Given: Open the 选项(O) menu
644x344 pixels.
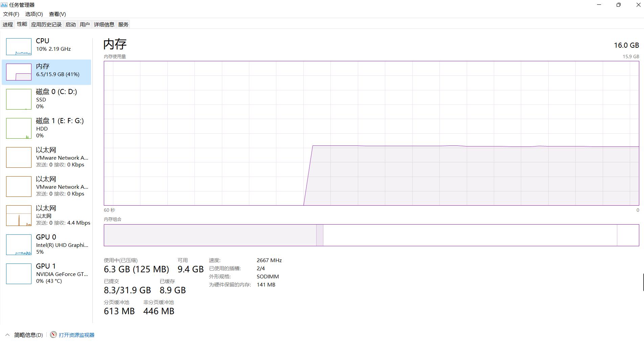Looking at the screenshot, I should tap(34, 14).
